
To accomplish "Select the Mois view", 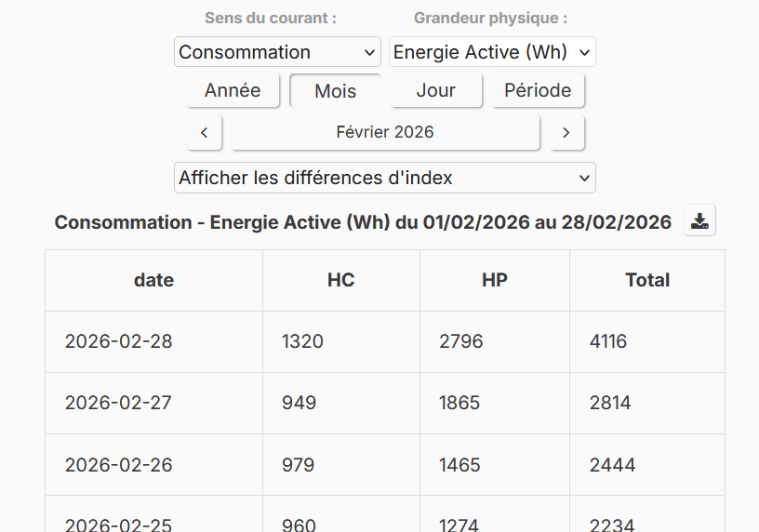I will [x=335, y=91].
